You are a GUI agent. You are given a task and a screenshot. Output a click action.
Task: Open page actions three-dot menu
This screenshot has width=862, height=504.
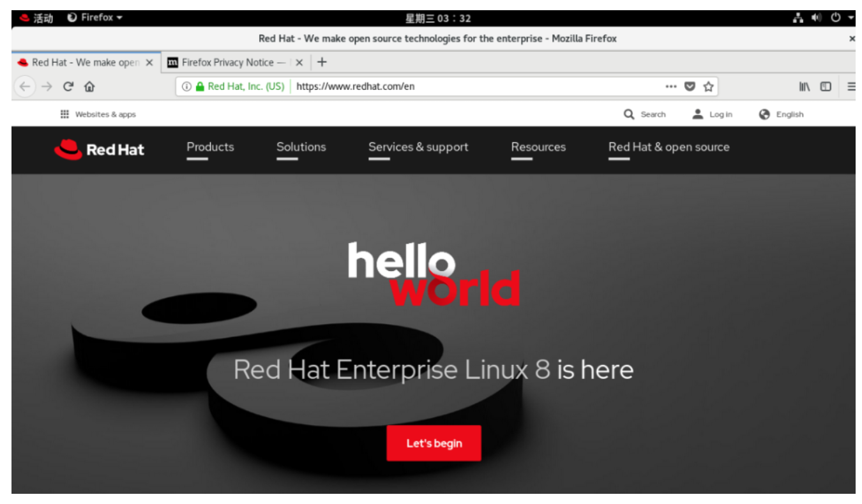pos(670,87)
